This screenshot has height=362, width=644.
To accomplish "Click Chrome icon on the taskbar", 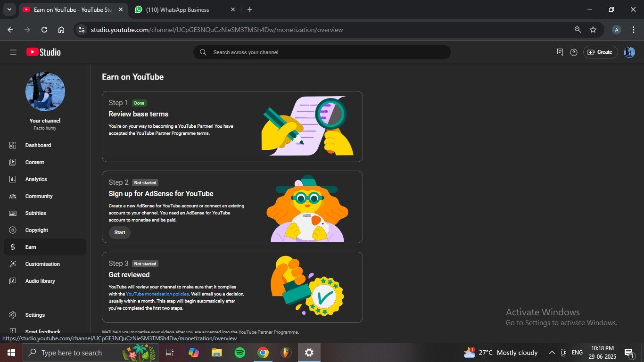I will tap(263, 353).
